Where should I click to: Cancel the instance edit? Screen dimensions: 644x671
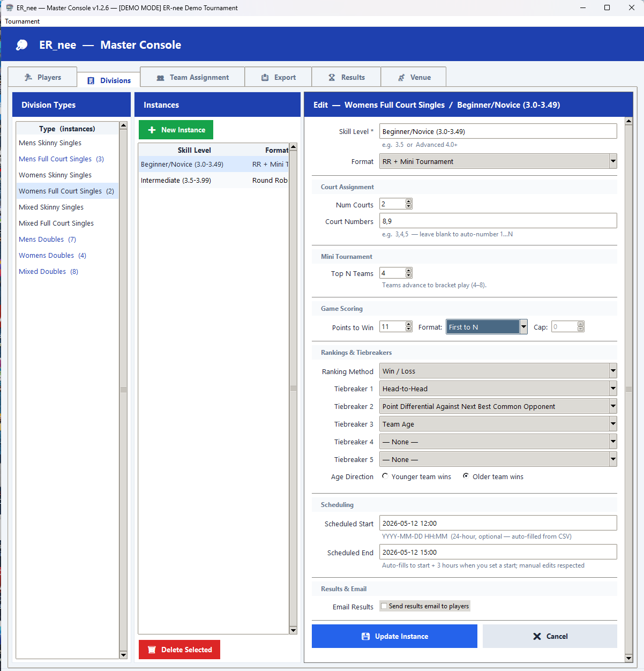[550, 636]
